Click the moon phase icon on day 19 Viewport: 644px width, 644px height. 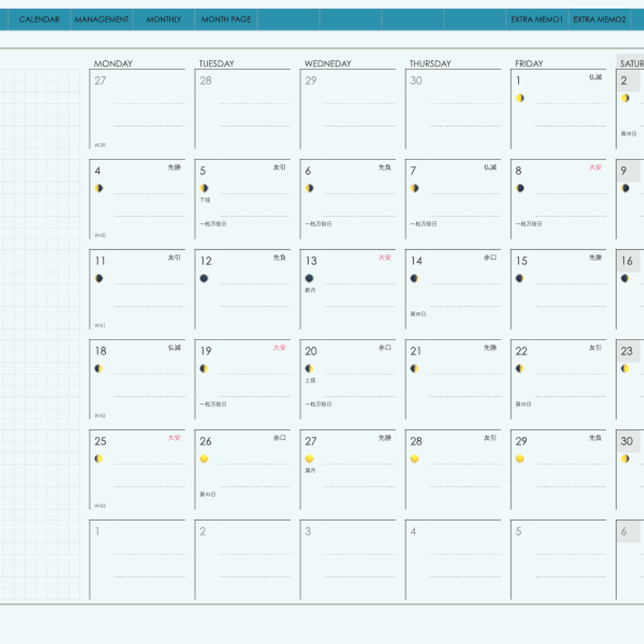coord(204,368)
